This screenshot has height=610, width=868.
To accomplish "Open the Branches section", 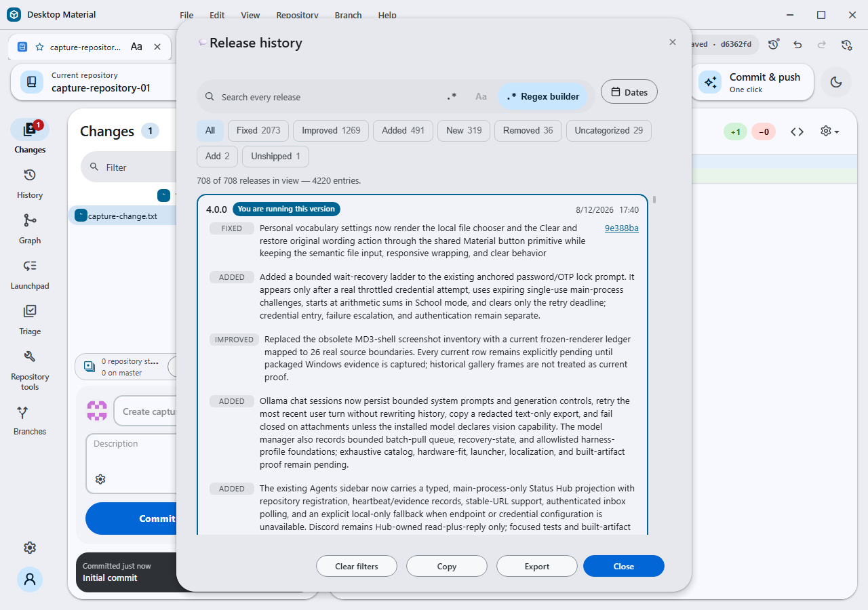I will [30, 420].
